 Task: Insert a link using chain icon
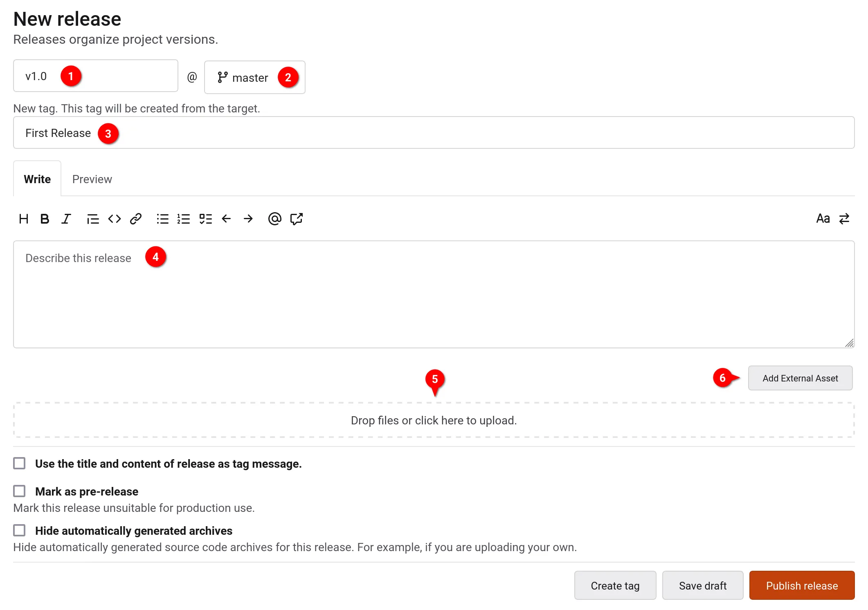[136, 219]
